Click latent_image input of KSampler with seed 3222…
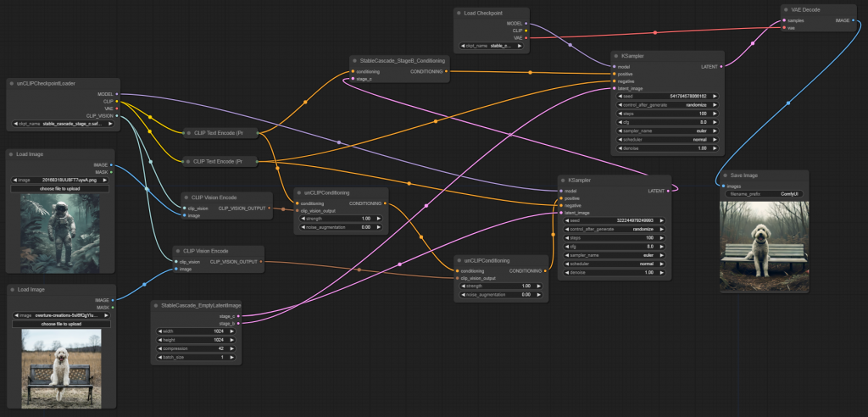Screen dimensions: 868x417 pos(561,213)
